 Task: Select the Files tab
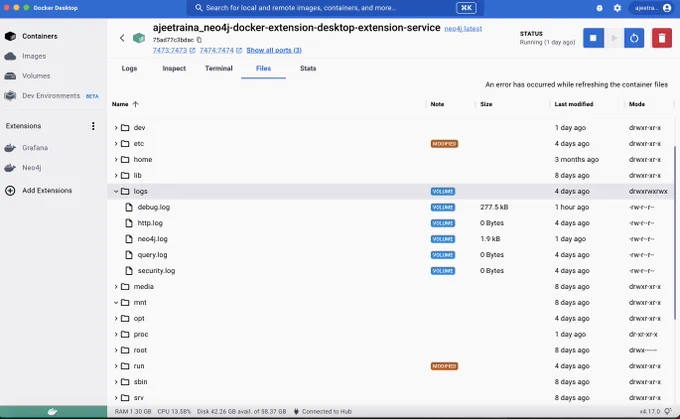pyautogui.click(x=263, y=69)
